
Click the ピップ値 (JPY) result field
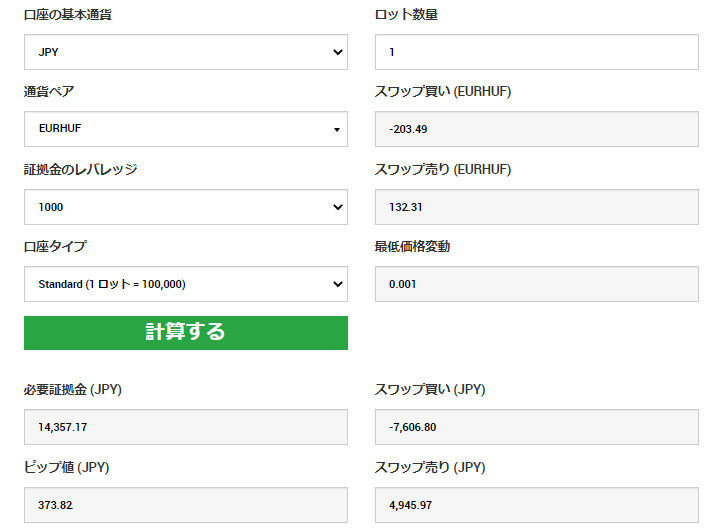(x=186, y=505)
